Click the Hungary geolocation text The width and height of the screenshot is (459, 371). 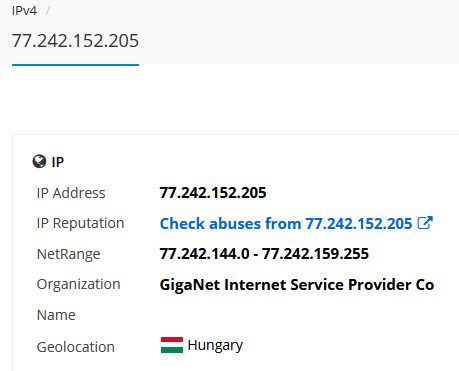click(215, 346)
